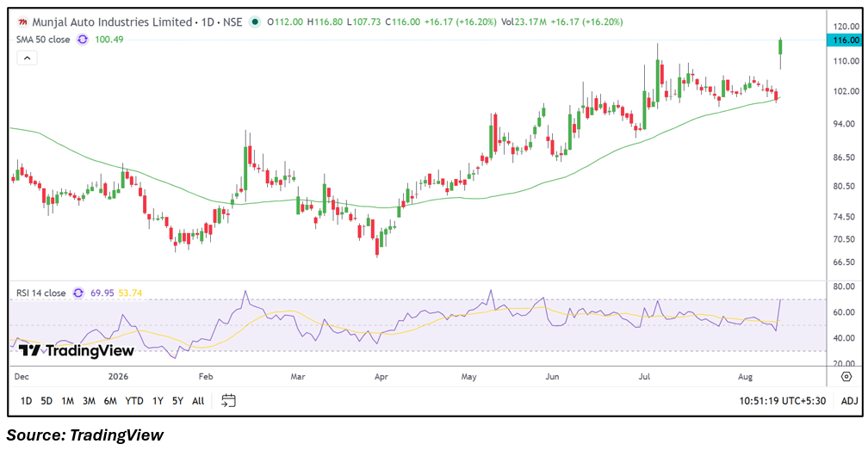Select the 5Y time range
Image resolution: width=868 pixels, height=450 pixels.
pos(177,401)
